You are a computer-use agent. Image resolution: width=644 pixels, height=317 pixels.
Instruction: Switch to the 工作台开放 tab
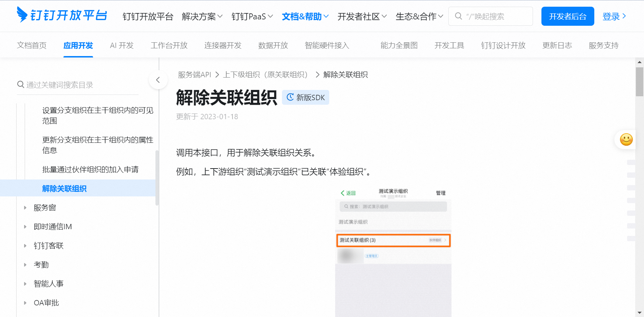[169, 45]
